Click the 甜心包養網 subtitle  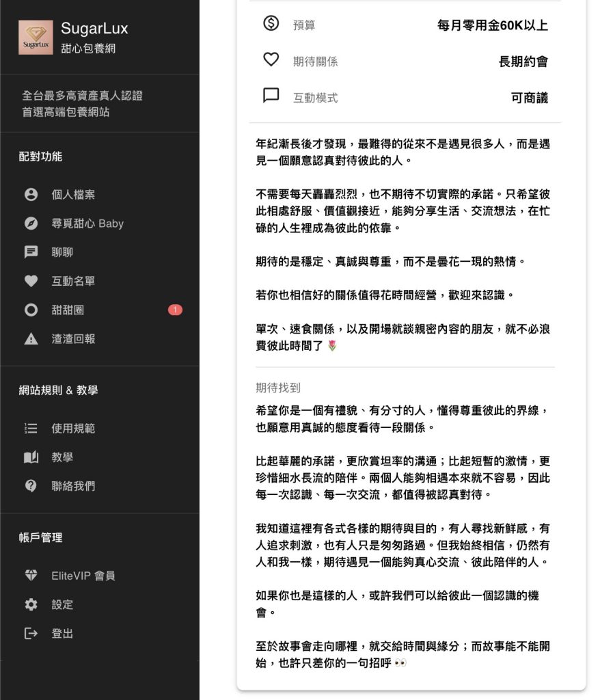(x=88, y=49)
